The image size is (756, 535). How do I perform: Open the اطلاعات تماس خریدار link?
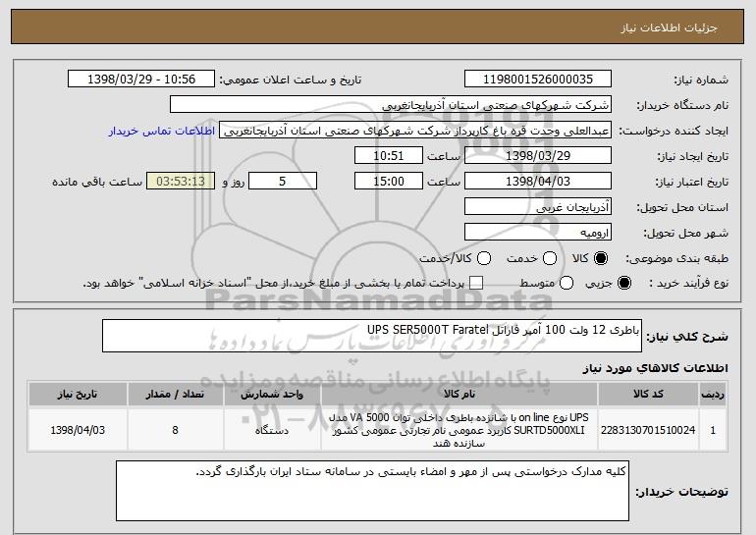tap(162, 131)
